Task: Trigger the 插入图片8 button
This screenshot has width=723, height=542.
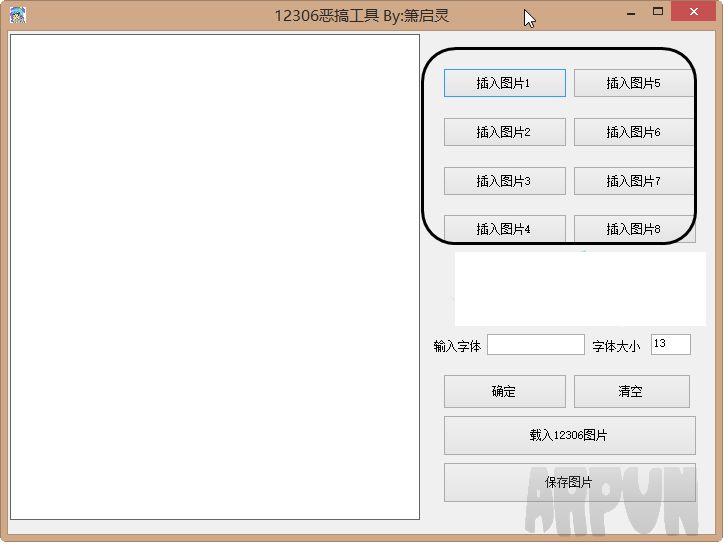Action: coord(634,229)
